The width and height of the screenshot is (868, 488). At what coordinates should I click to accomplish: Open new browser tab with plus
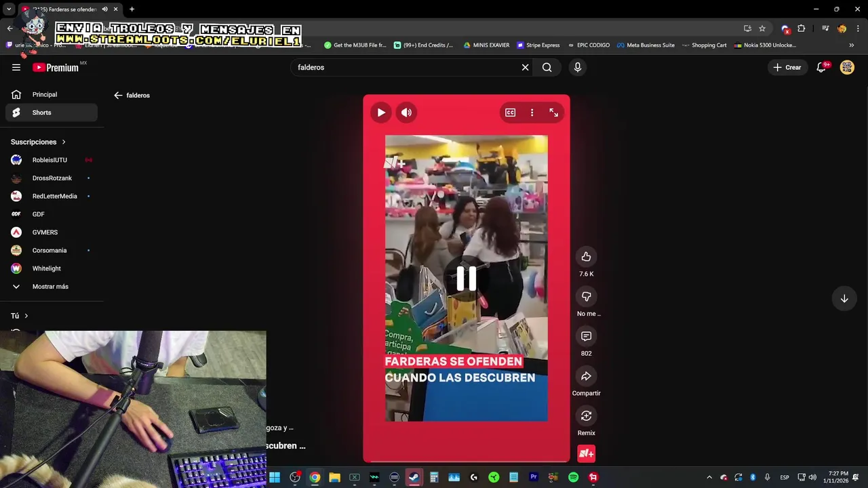(x=132, y=9)
